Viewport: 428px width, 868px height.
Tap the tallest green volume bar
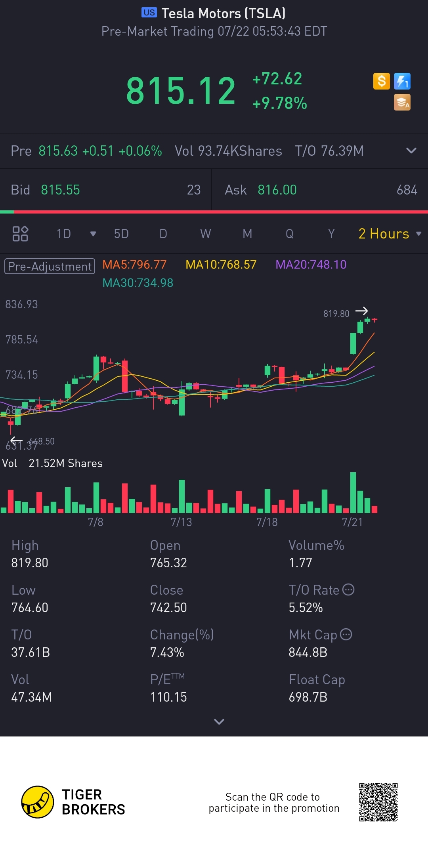[x=353, y=492]
